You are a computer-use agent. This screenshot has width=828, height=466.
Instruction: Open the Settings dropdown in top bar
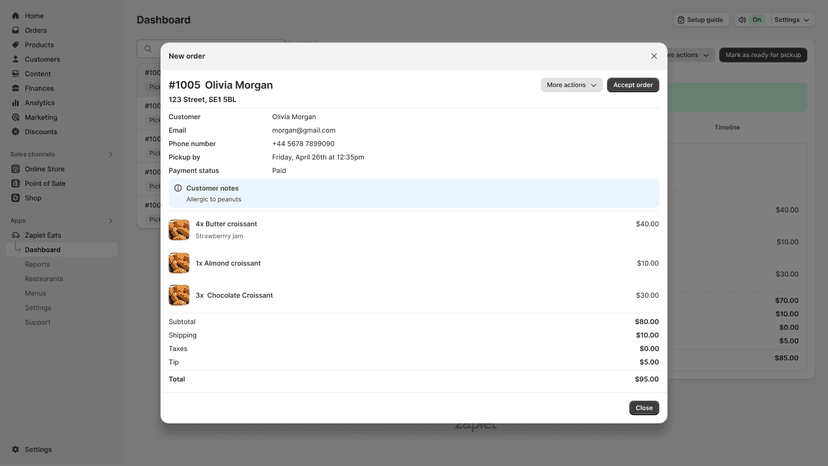coord(792,20)
